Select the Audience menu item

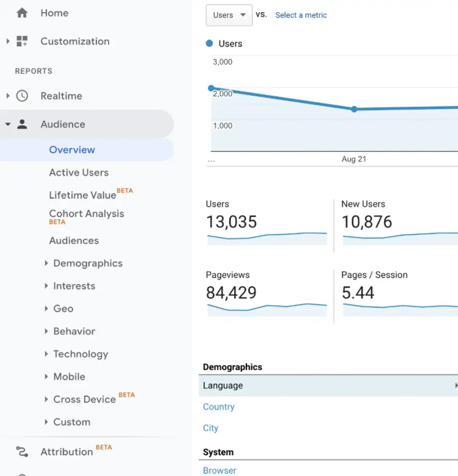click(x=87, y=124)
